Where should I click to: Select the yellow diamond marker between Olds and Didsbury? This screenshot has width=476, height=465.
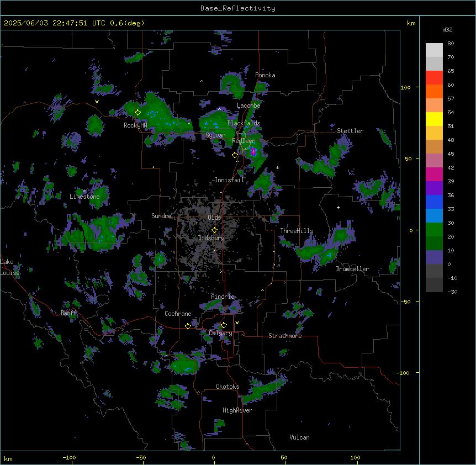pyautogui.click(x=214, y=230)
